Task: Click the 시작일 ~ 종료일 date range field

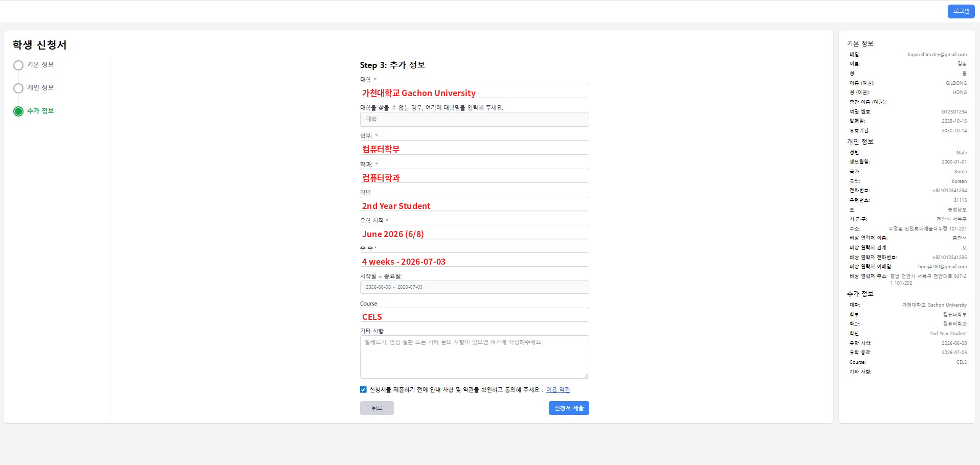Action: [474, 287]
